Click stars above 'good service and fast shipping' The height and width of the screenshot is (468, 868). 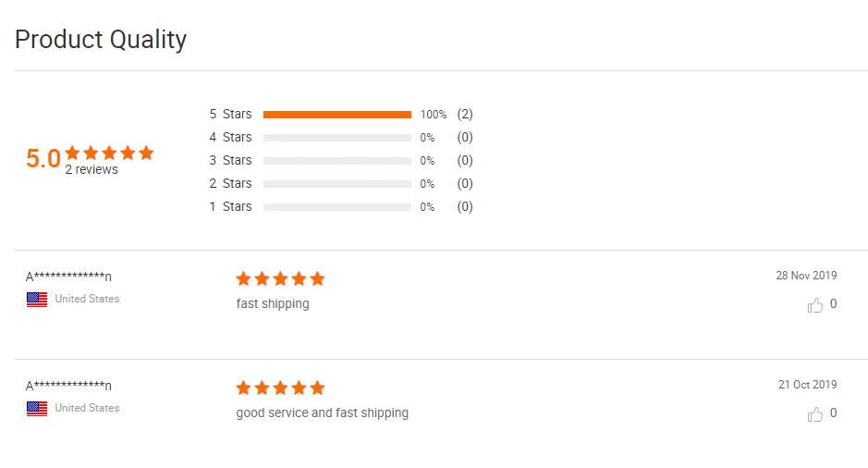(x=280, y=388)
